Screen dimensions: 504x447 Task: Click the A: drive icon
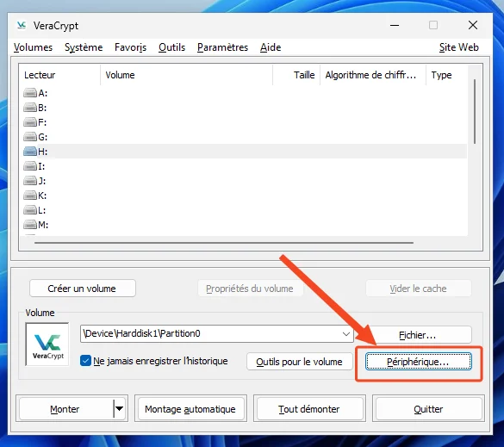(x=30, y=93)
